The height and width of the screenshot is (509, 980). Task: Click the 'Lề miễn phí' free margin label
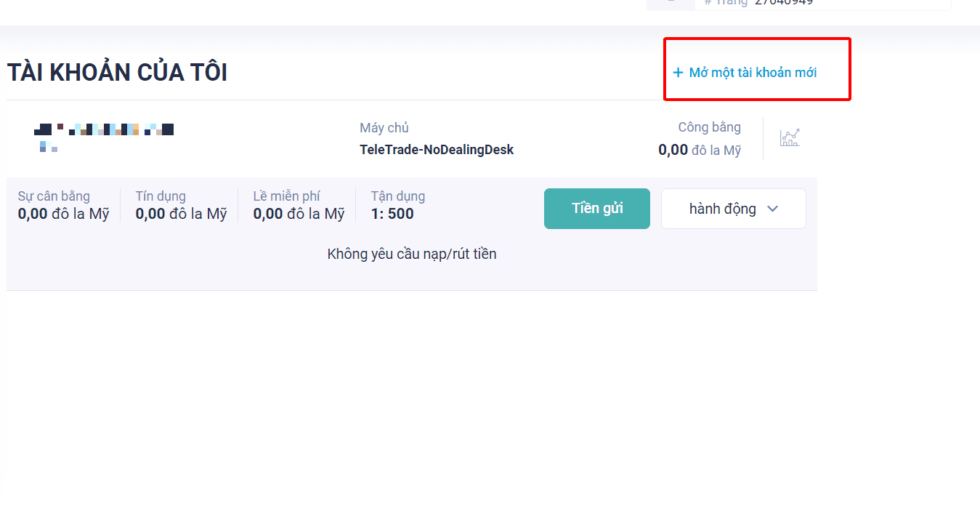[x=286, y=196]
